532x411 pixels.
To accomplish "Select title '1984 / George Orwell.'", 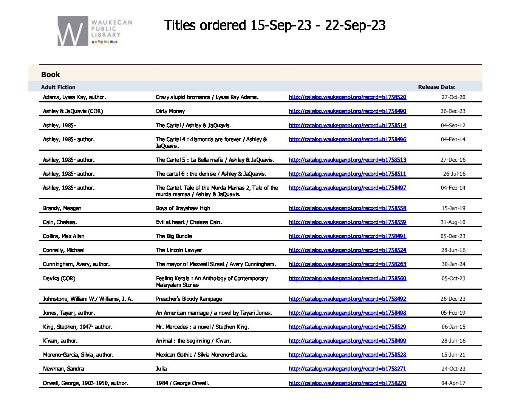I will click(x=182, y=383).
